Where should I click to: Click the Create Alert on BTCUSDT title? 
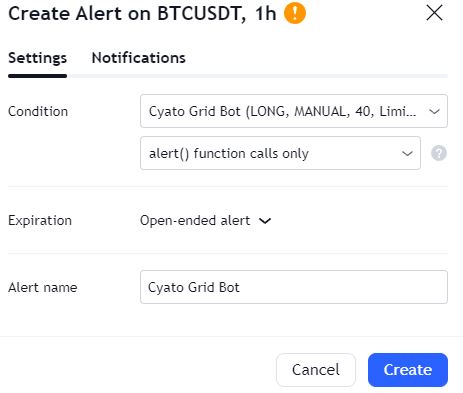click(142, 14)
